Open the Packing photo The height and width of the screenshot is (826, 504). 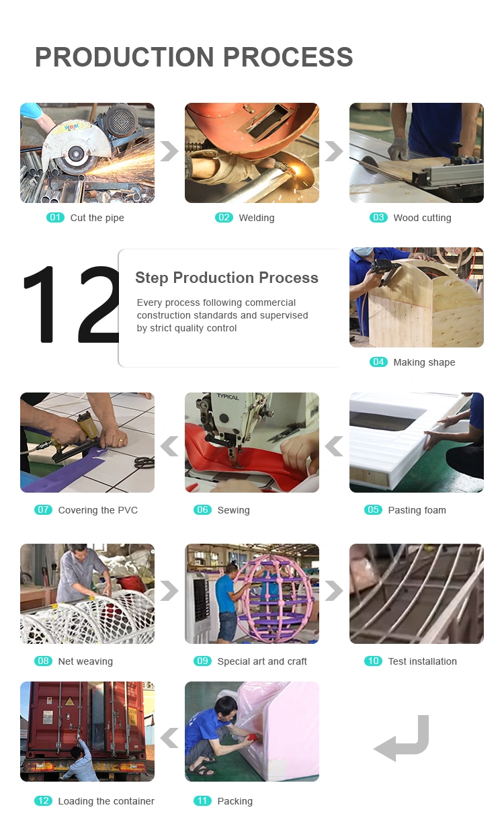coord(252,731)
